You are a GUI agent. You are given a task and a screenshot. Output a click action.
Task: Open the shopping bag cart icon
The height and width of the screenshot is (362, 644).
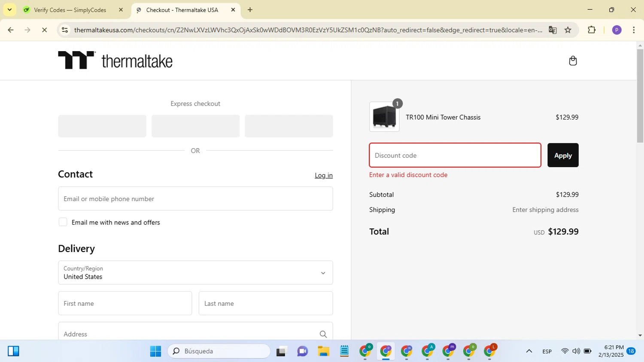point(573,61)
